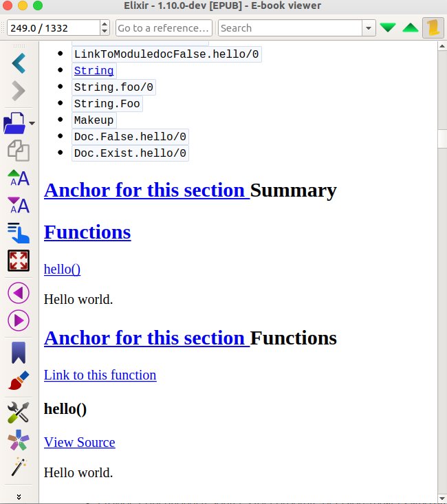The width and height of the screenshot is (447, 504).
Task: Click the LinkToModuledocFalse.hello/0 code item
Action: pos(166,54)
